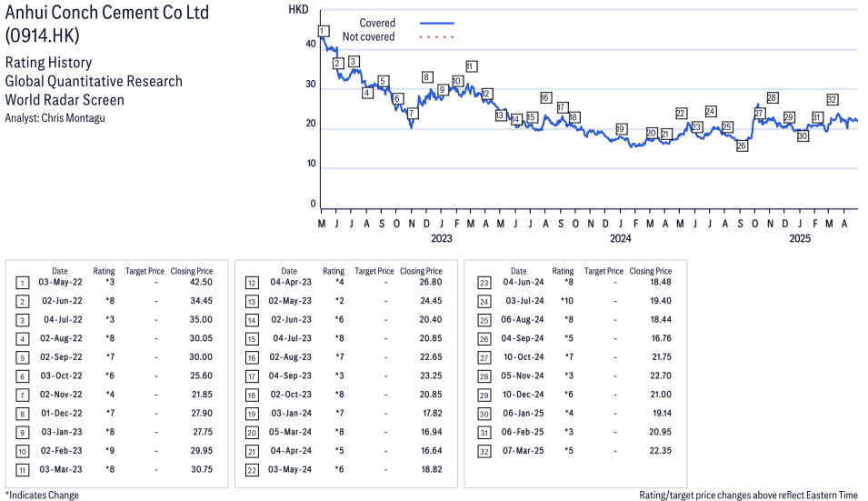
Task: Select chart marker 26 at the September 2024 low
Action: click(742, 145)
